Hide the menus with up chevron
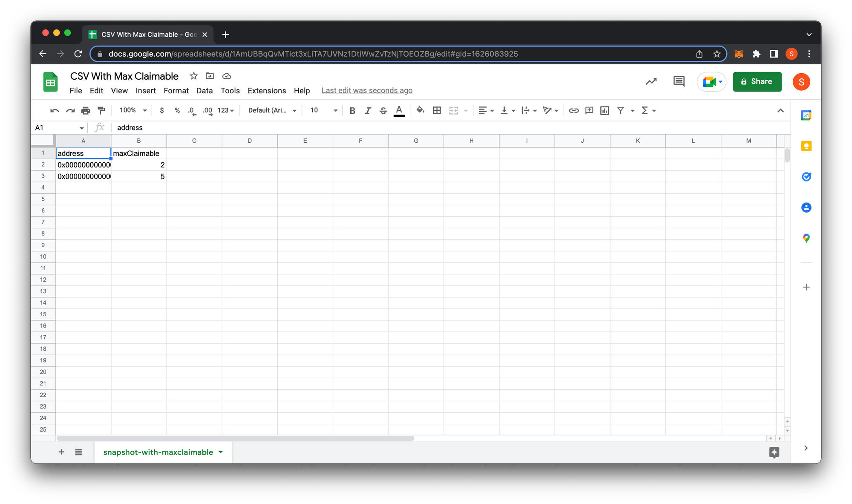 (x=780, y=110)
